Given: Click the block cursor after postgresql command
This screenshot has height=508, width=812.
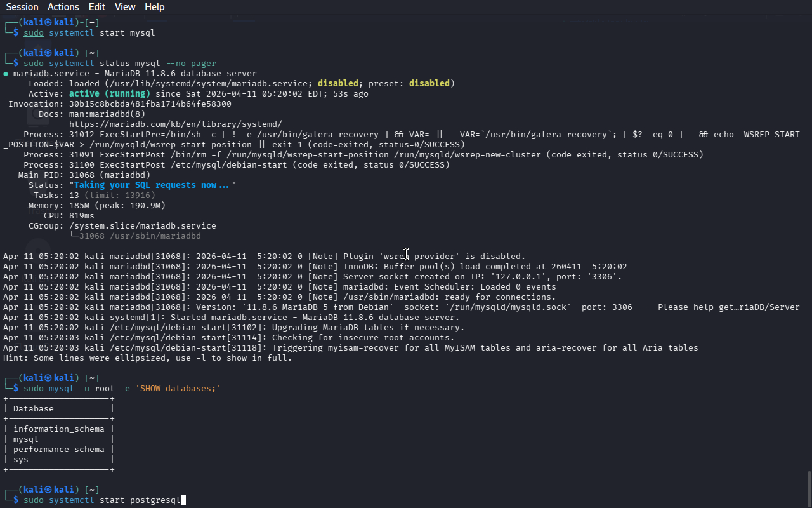Looking at the screenshot, I should 183,500.
